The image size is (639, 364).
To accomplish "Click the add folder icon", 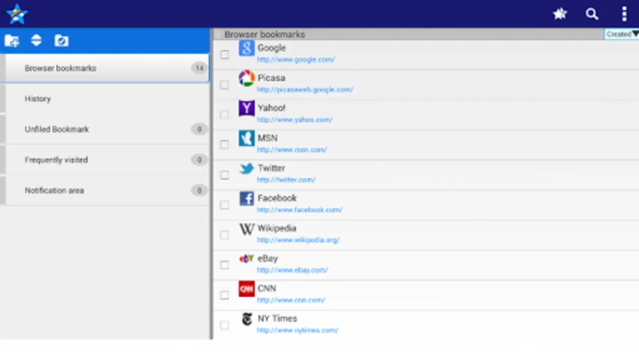I will click(x=12, y=40).
